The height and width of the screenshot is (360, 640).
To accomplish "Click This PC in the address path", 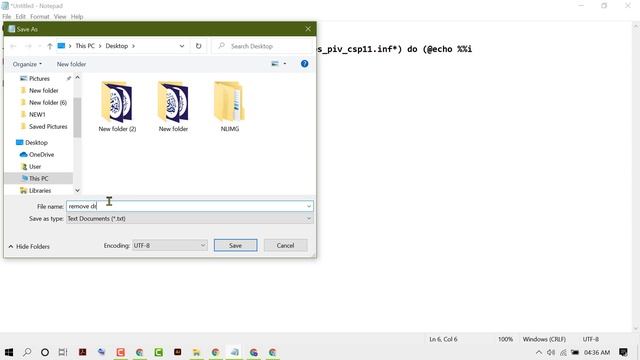I will (85, 46).
